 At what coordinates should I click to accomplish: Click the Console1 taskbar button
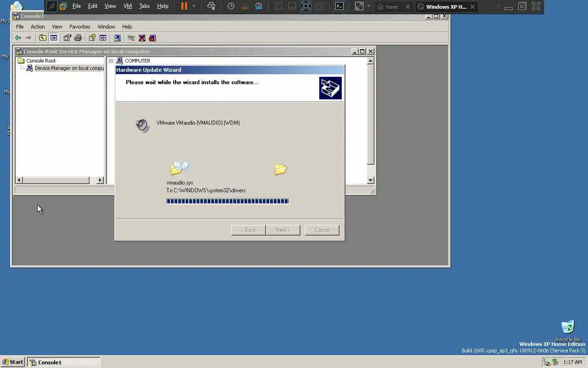[63, 362]
